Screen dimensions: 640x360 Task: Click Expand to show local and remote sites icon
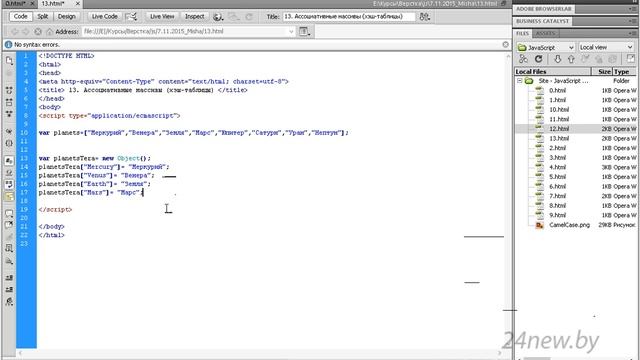tap(631, 59)
